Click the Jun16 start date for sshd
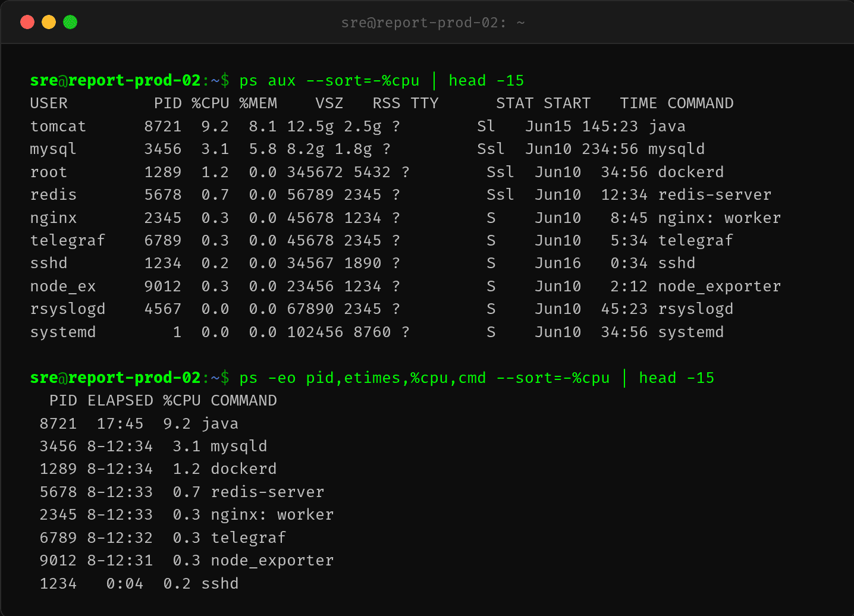 [x=558, y=263]
